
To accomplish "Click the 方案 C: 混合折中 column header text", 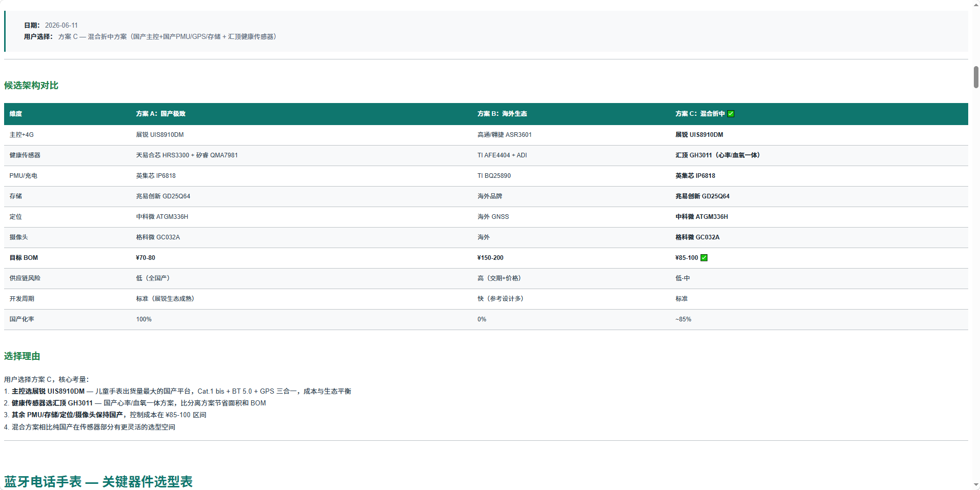I will [700, 114].
